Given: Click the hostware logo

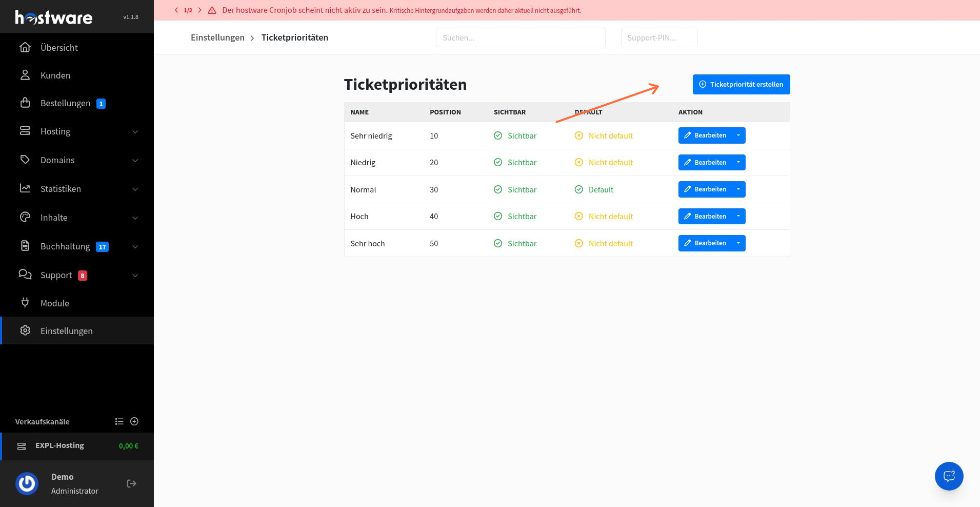Looking at the screenshot, I should (54, 17).
